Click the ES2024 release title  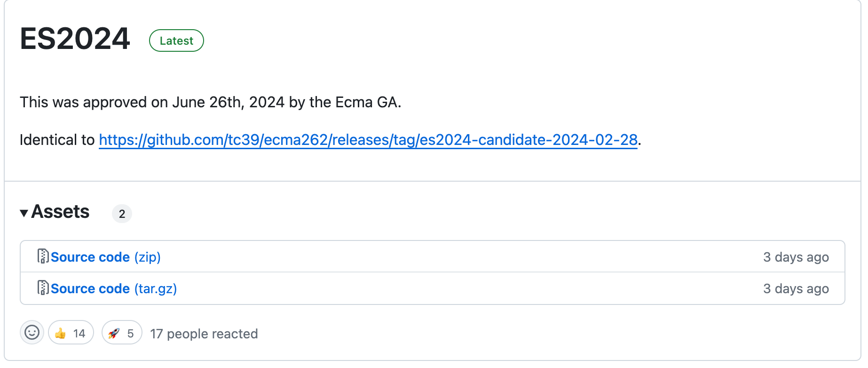click(x=75, y=40)
